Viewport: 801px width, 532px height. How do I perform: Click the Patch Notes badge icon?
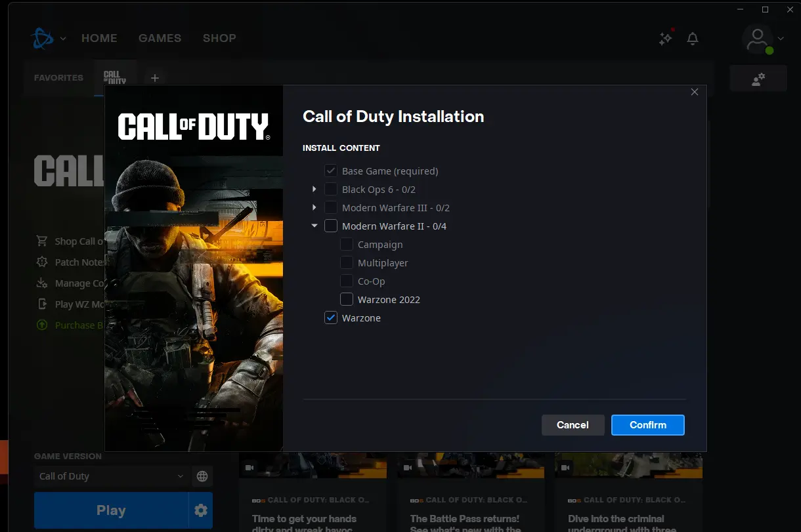click(x=42, y=262)
